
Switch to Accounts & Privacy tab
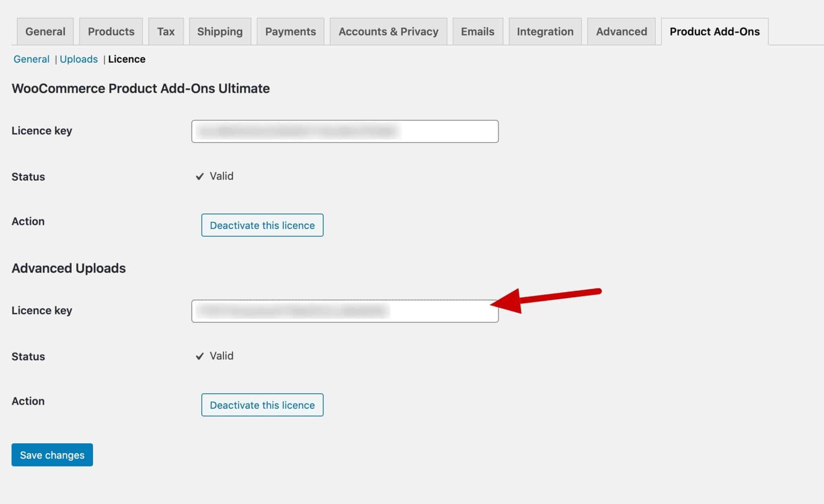[388, 31]
